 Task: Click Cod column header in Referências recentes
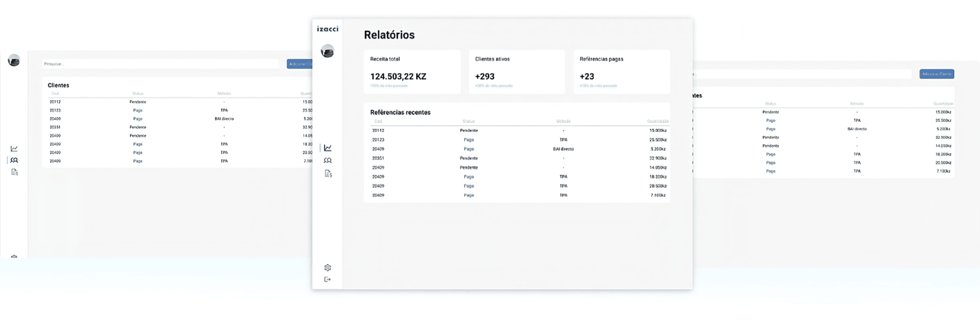(378, 121)
